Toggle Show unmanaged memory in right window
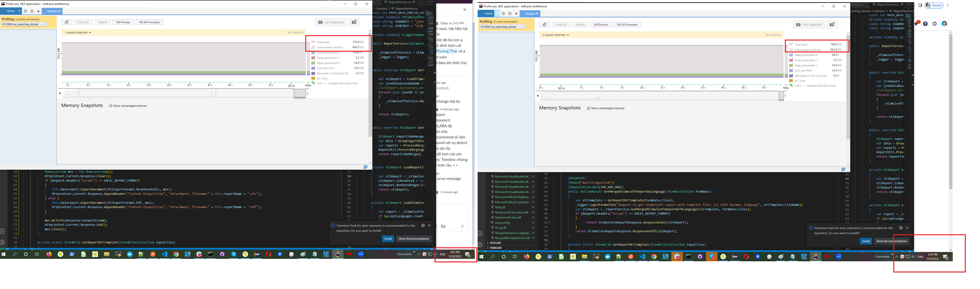 tap(589, 108)
